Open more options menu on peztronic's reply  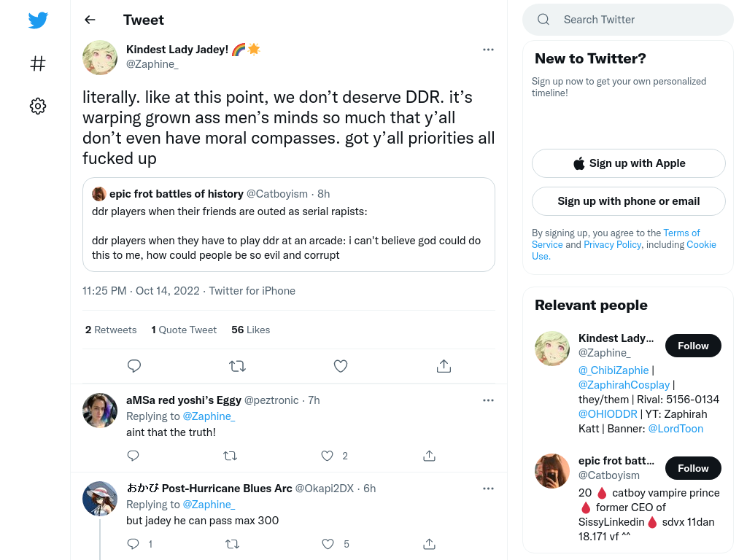coord(488,400)
